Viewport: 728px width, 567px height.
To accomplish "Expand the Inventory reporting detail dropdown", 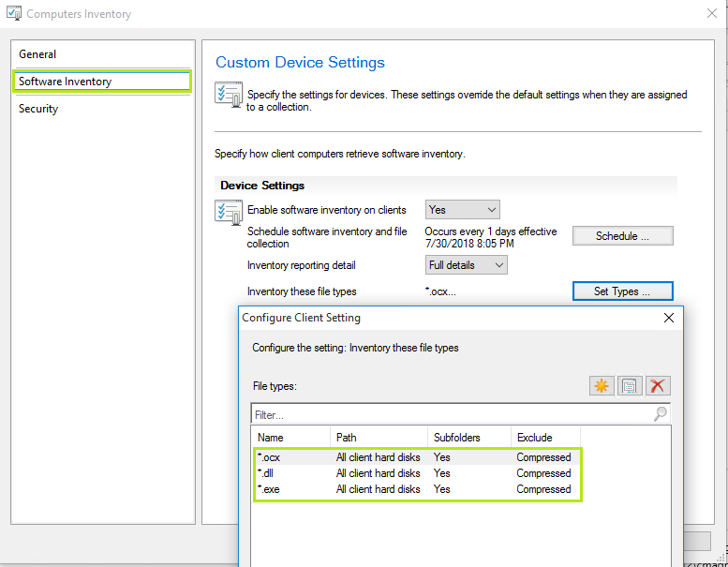I will tap(467, 265).
